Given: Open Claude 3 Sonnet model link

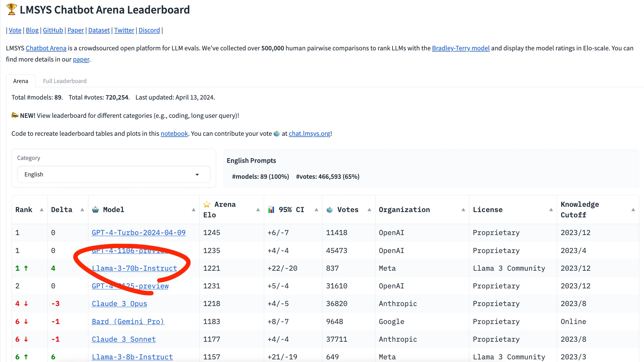Looking at the screenshot, I should point(124,339).
